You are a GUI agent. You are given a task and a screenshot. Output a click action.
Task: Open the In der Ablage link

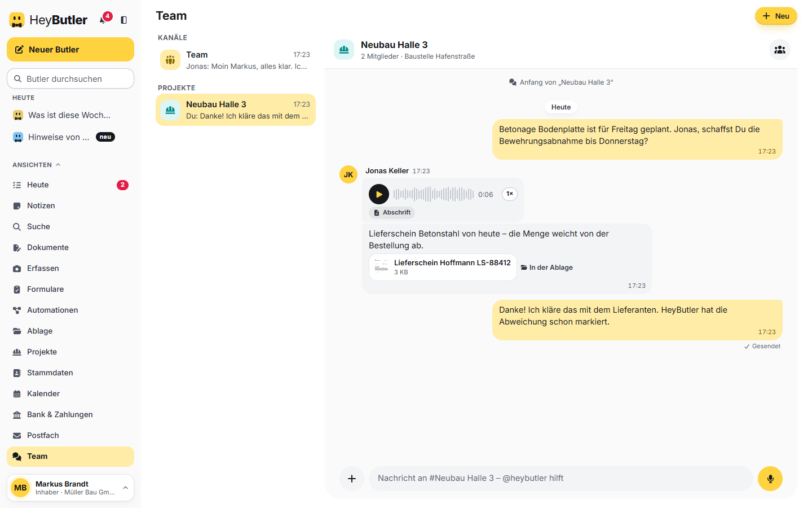click(546, 268)
